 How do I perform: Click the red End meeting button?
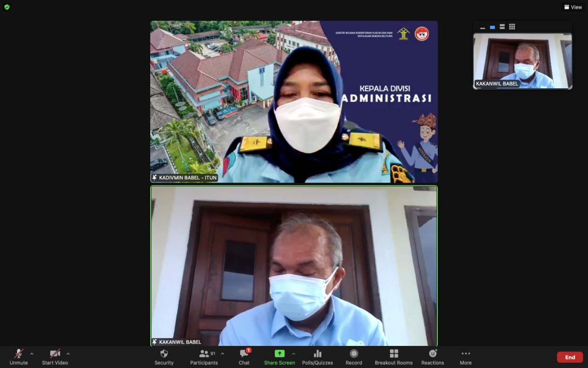pyautogui.click(x=570, y=357)
